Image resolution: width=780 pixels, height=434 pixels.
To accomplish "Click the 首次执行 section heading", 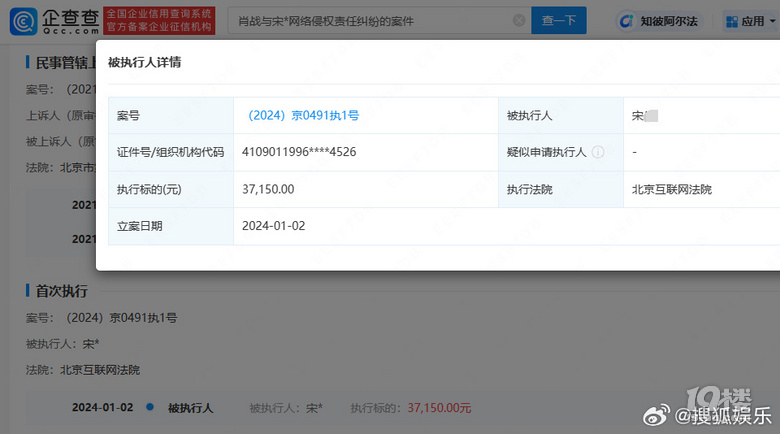I will [61, 291].
